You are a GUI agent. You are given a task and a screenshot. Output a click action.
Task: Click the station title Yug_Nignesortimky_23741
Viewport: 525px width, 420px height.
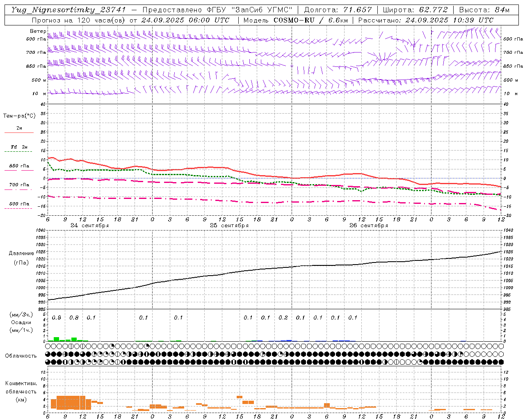pyautogui.click(x=68, y=10)
